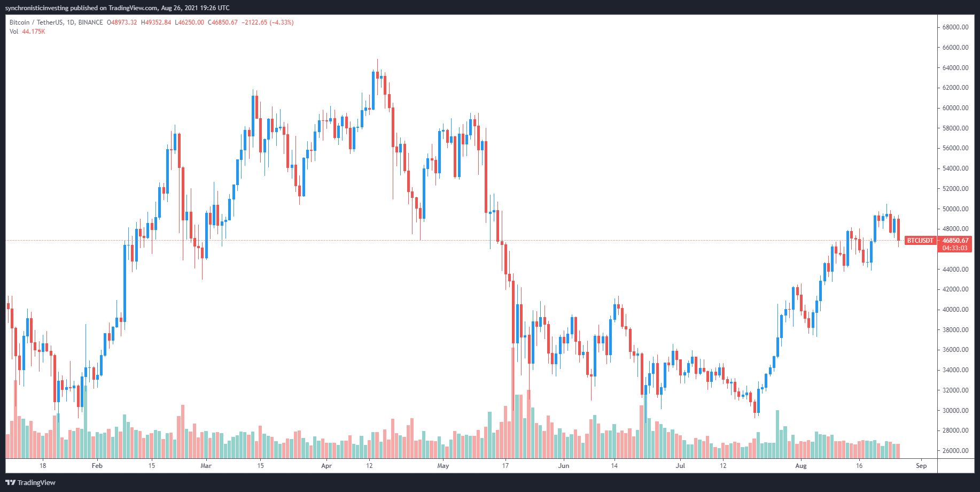The width and height of the screenshot is (980, 492).
Task: Click the 04:33:03 candle countdown timer
Action: 955,248
